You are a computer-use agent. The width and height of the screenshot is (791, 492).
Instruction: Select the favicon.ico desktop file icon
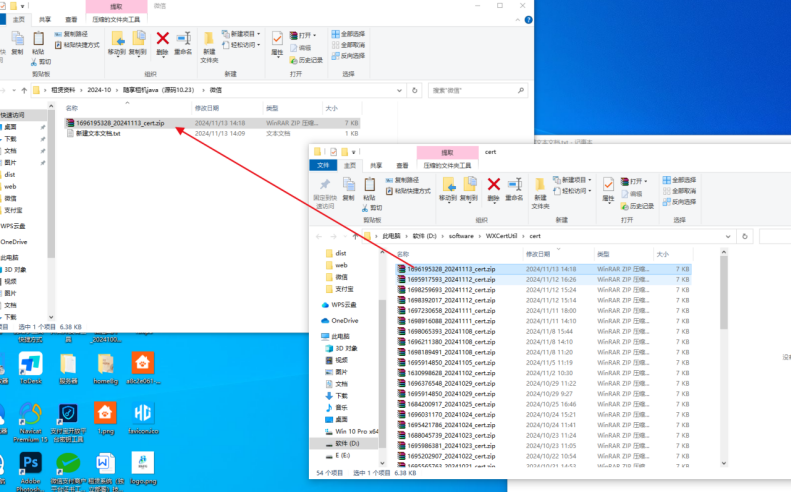click(143, 419)
